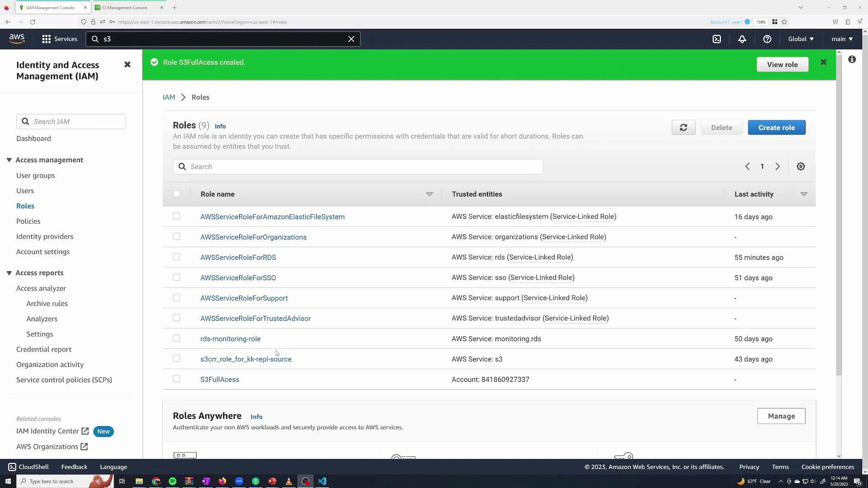Open Spotify from the taskbar

tap(172, 481)
